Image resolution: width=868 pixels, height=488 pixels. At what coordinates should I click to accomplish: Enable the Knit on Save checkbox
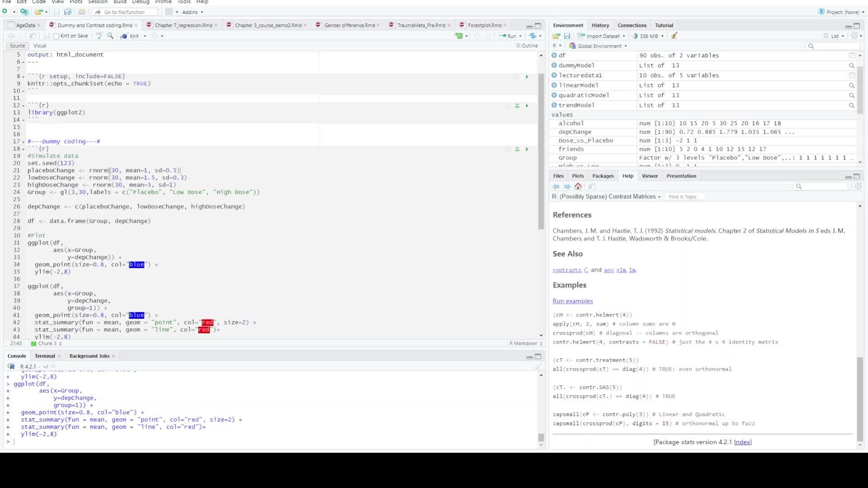(x=57, y=36)
